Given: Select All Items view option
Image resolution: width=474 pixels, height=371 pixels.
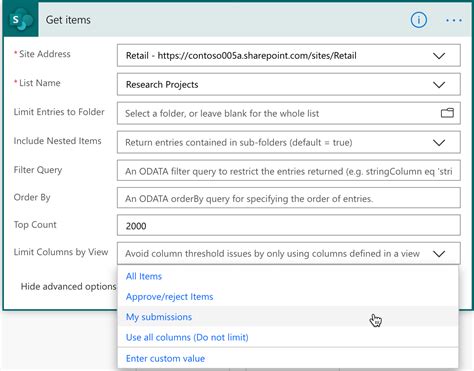Looking at the screenshot, I should [x=288, y=276].
